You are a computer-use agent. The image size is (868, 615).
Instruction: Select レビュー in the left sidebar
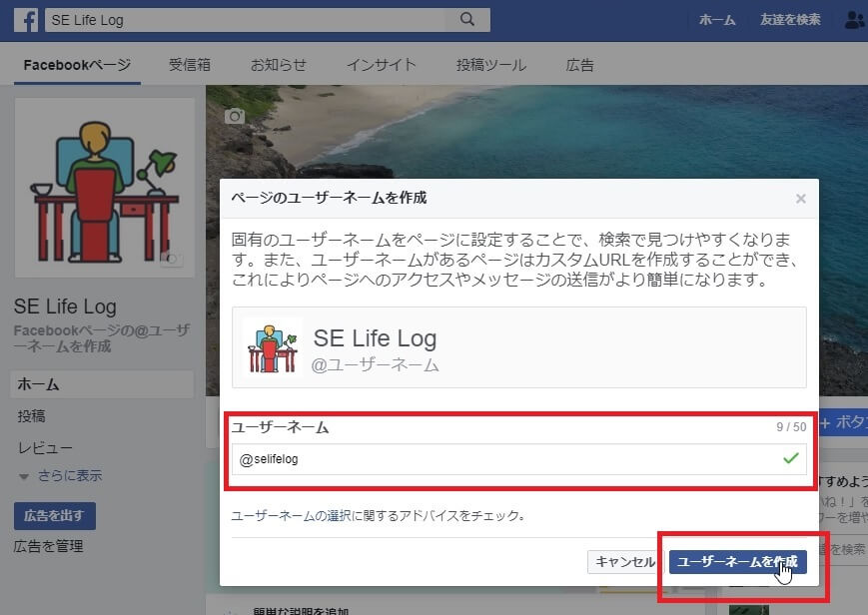click(45, 448)
